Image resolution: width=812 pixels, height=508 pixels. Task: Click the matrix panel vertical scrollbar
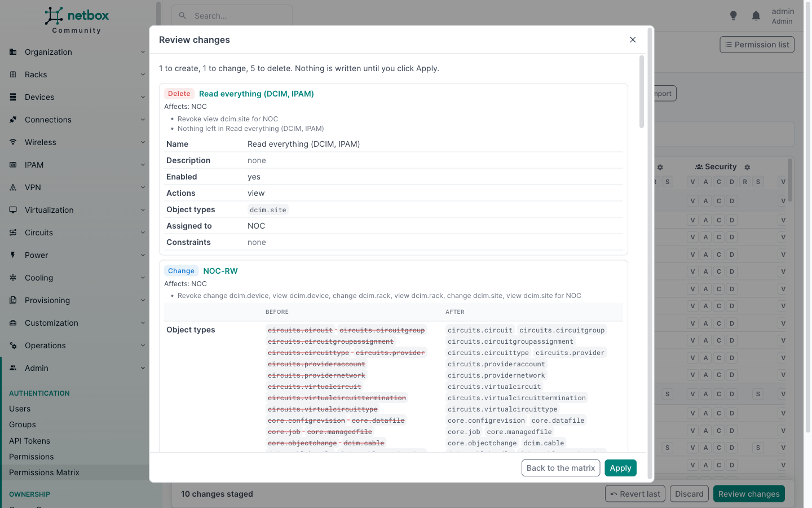point(790,181)
